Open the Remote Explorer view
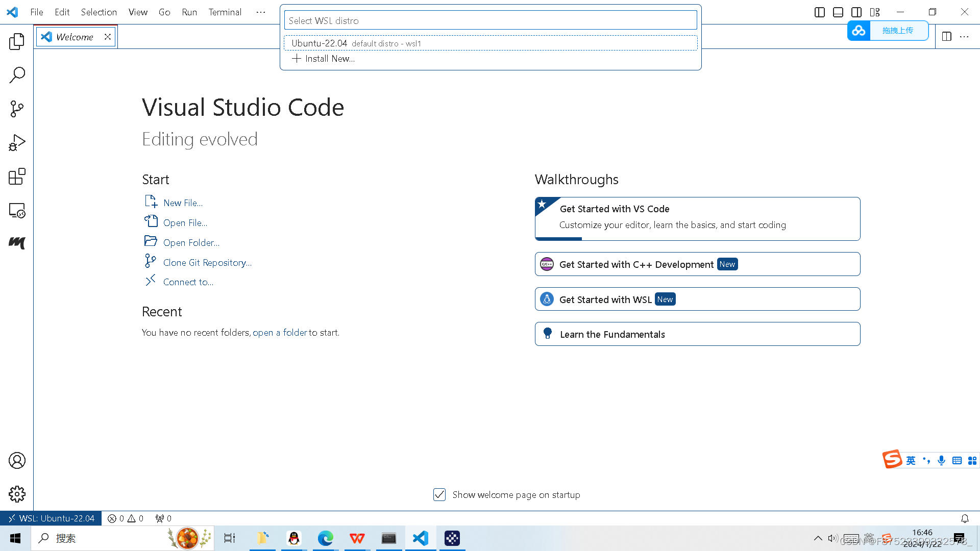 click(x=17, y=210)
